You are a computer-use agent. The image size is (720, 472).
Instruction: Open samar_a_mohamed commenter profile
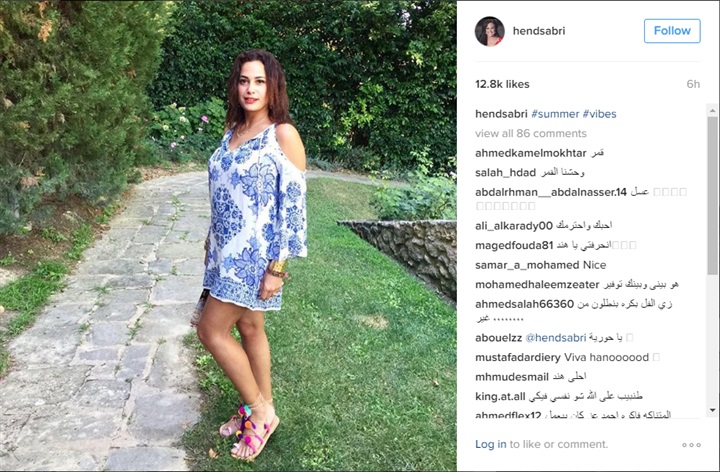(527, 265)
